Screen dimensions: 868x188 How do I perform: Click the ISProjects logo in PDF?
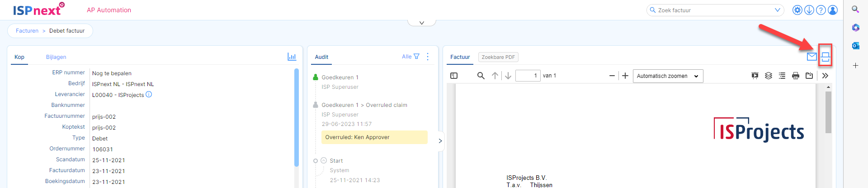point(759,130)
